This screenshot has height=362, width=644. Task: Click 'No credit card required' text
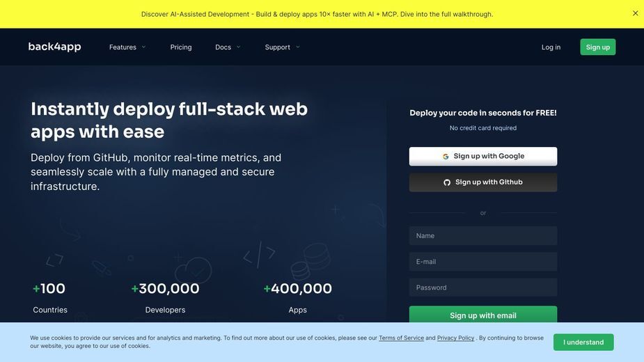(483, 128)
